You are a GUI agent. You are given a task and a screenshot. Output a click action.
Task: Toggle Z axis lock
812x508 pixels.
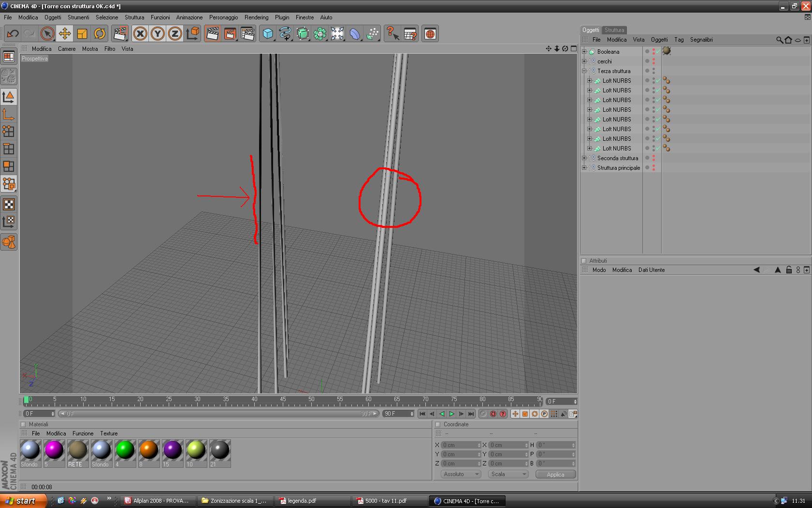click(x=175, y=33)
